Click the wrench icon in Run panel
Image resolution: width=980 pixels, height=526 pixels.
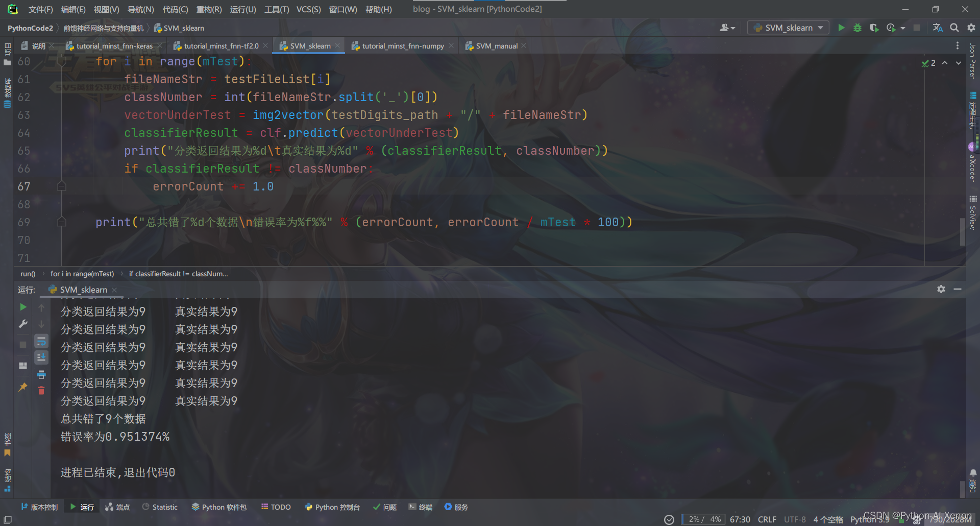click(23, 324)
